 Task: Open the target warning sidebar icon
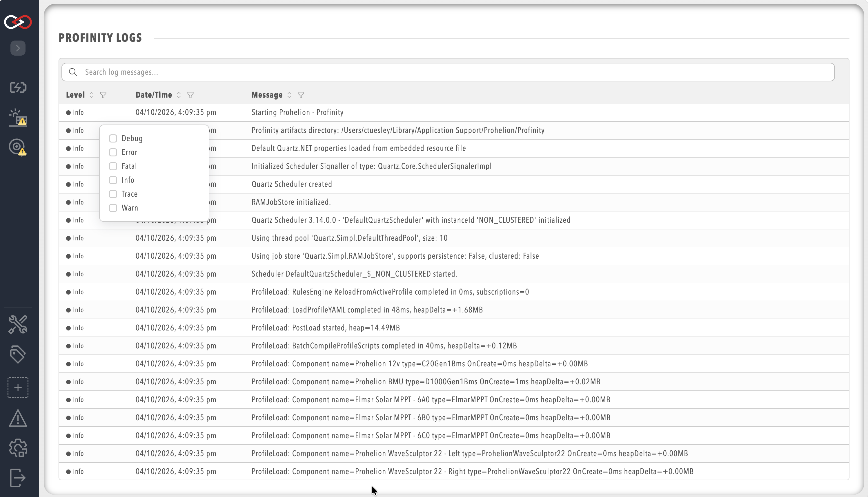18,147
